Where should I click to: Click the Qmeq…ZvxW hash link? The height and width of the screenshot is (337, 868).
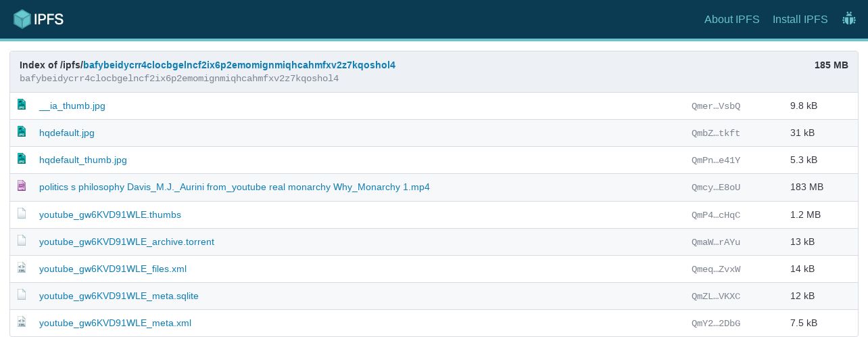coord(716,269)
